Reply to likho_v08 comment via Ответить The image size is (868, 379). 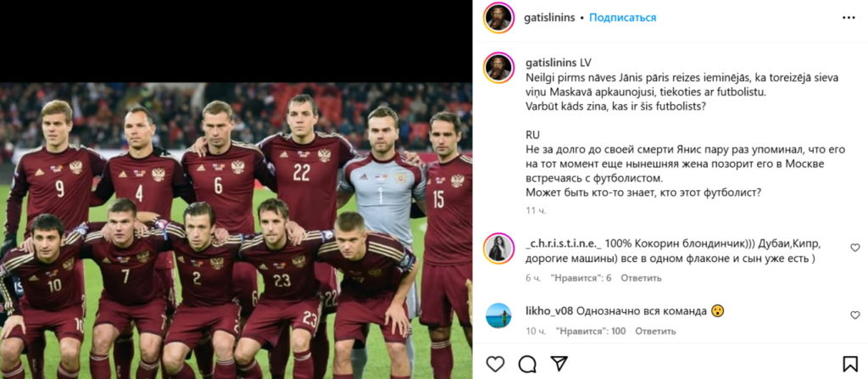coord(655,332)
